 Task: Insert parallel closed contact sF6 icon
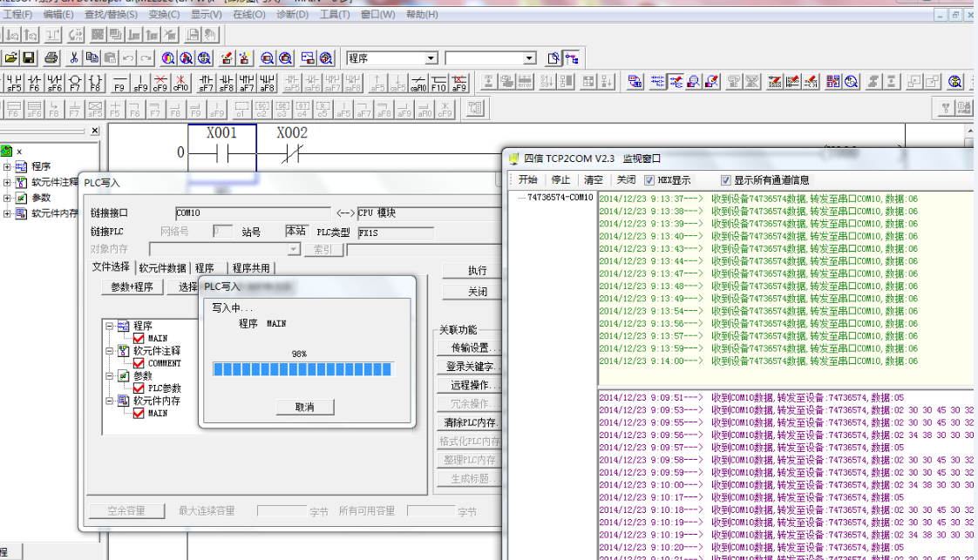(55, 82)
